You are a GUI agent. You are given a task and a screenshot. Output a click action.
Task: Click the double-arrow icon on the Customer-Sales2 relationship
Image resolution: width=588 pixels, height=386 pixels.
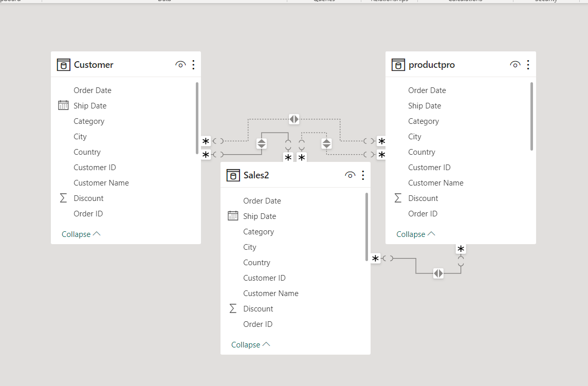pyautogui.click(x=261, y=143)
